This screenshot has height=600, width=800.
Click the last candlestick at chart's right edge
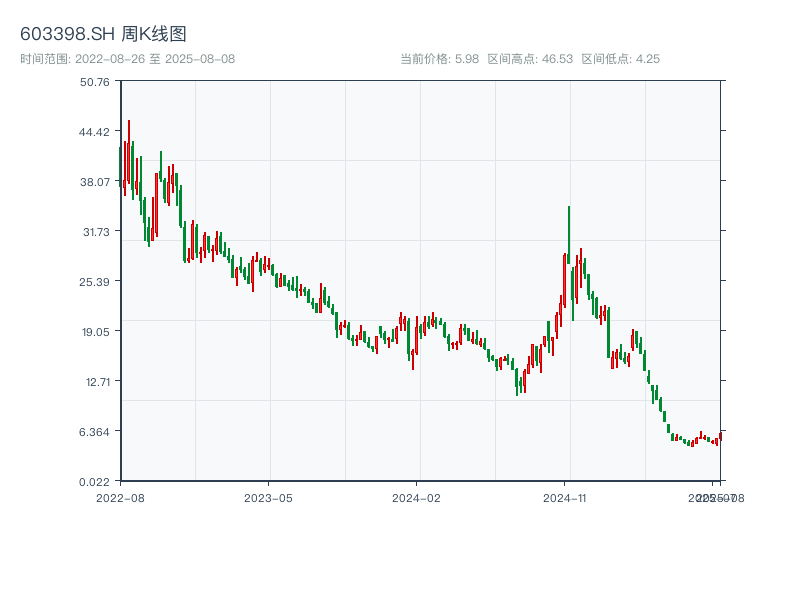coord(720,435)
